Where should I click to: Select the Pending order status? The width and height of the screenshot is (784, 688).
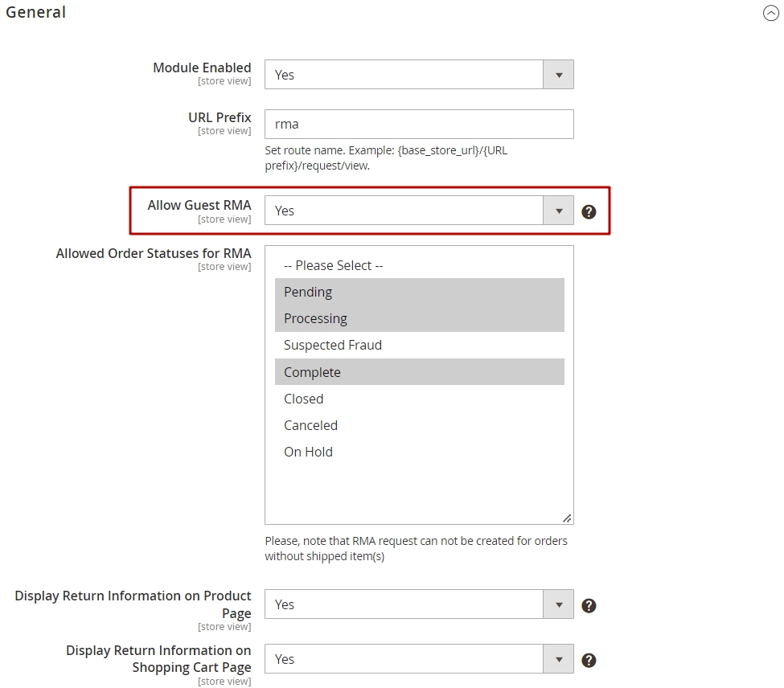click(x=420, y=292)
